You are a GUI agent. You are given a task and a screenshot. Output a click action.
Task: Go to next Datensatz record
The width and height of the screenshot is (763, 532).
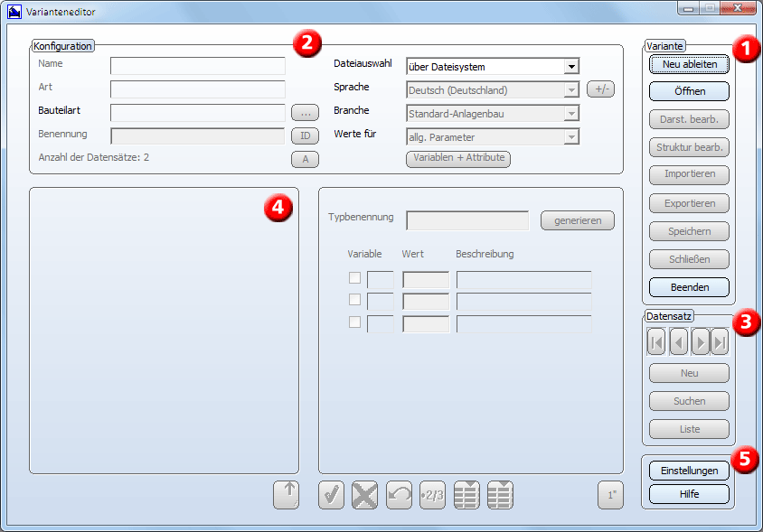click(x=701, y=342)
